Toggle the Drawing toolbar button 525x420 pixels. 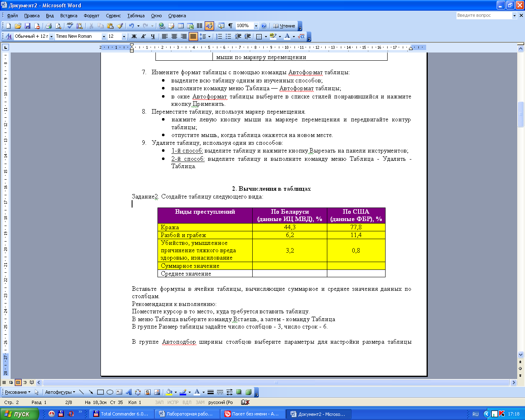209,26
